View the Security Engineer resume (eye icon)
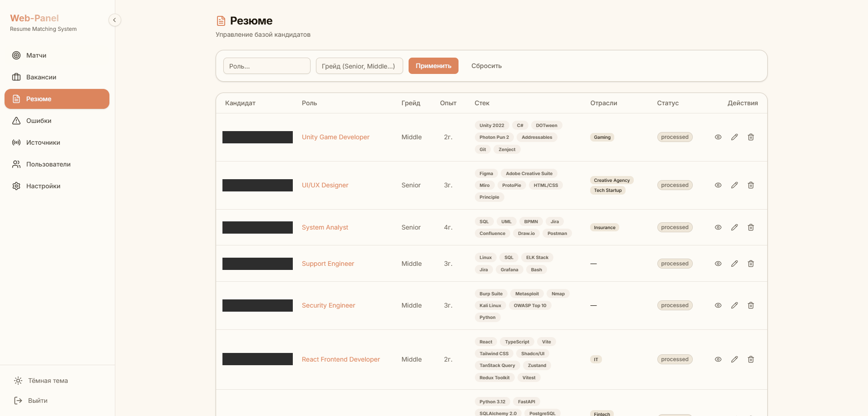The width and height of the screenshot is (868, 416). (718, 305)
